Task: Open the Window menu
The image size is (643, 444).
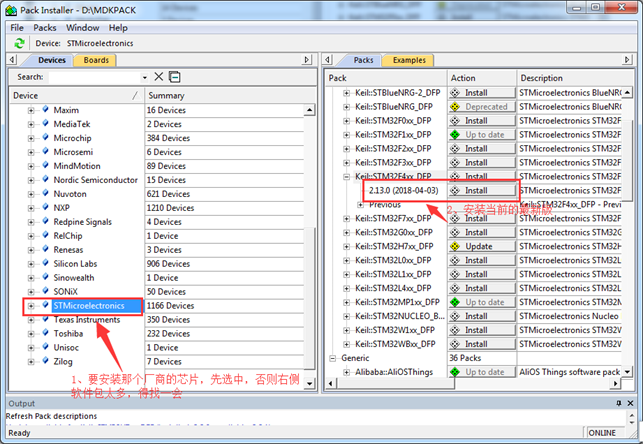Action: (x=83, y=27)
